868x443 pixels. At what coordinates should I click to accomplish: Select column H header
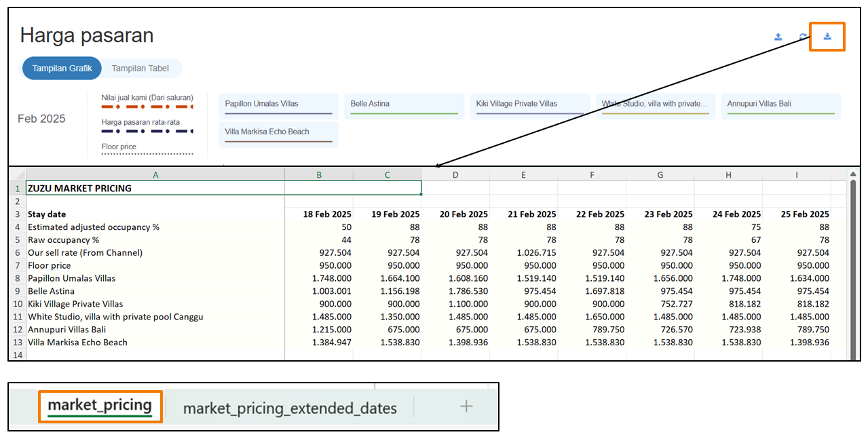728,175
